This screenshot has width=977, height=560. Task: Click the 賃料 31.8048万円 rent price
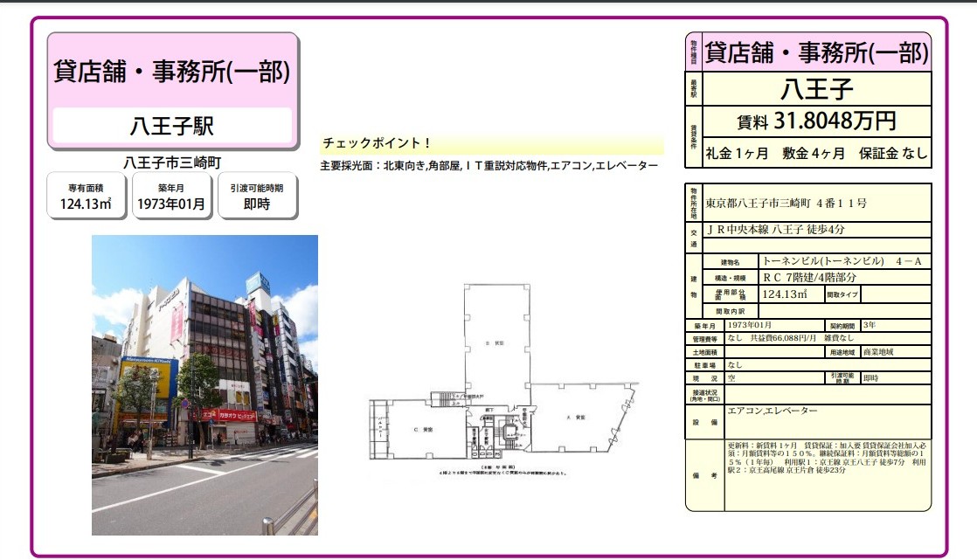[816, 121]
